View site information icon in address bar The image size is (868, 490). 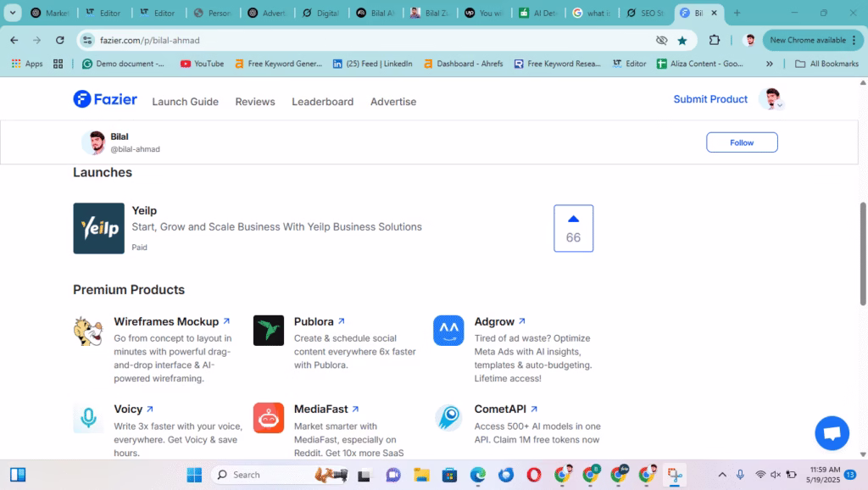[87, 41]
